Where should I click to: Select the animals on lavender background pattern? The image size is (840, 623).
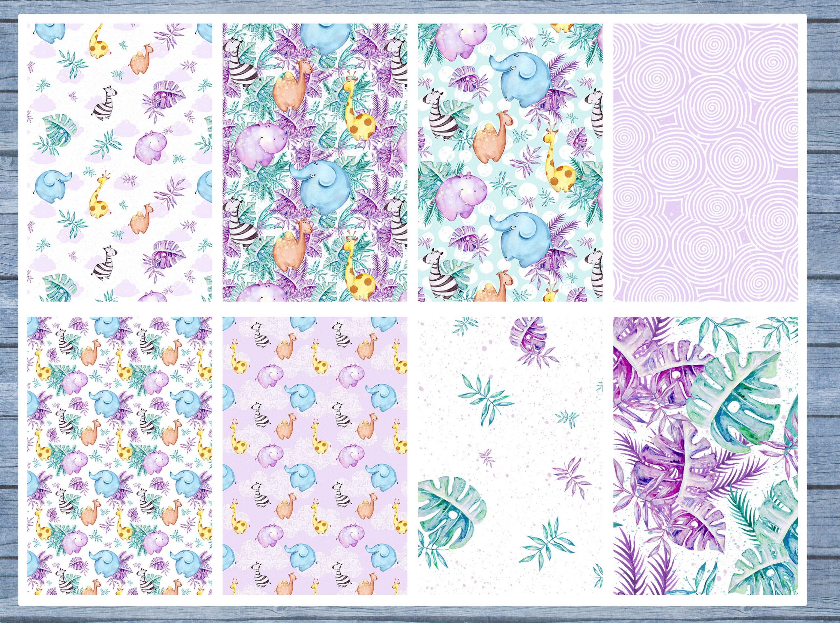click(x=315, y=456)
